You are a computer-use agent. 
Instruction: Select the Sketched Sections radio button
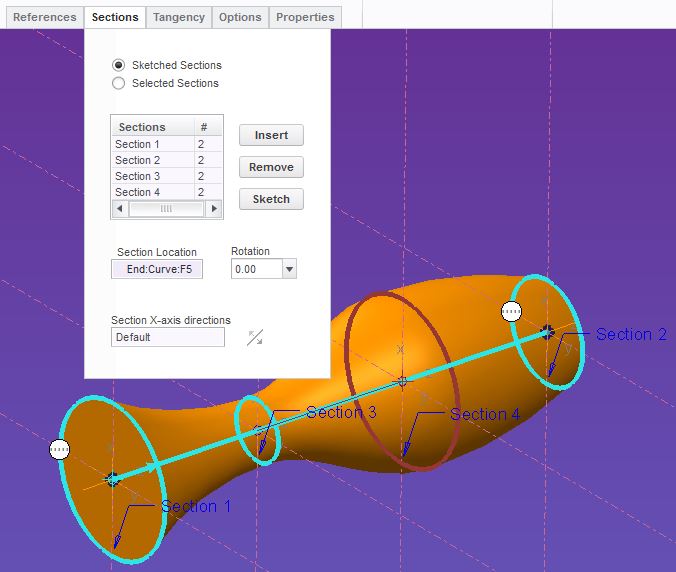pyautogui.click(x=119, y=65)
